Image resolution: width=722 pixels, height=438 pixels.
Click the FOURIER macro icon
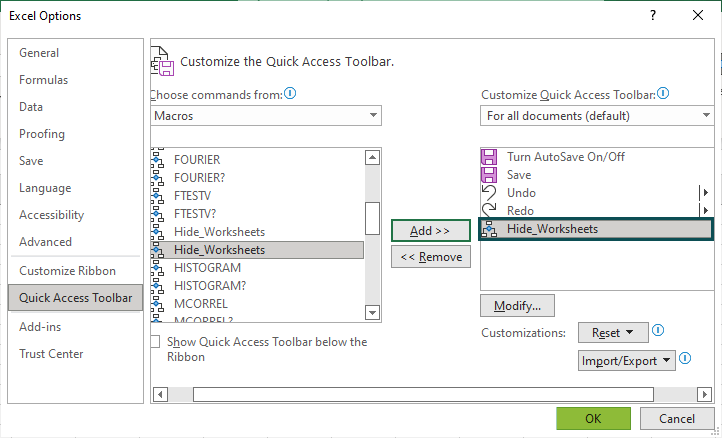click(x=157, y=159)
